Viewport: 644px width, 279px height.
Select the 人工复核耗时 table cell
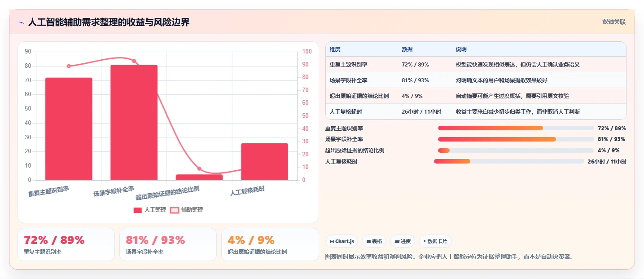[346, 112]
